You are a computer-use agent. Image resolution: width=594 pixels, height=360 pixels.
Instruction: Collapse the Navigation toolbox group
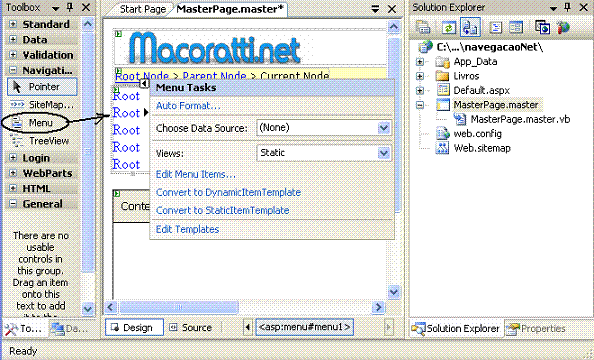tap(13, 70)
